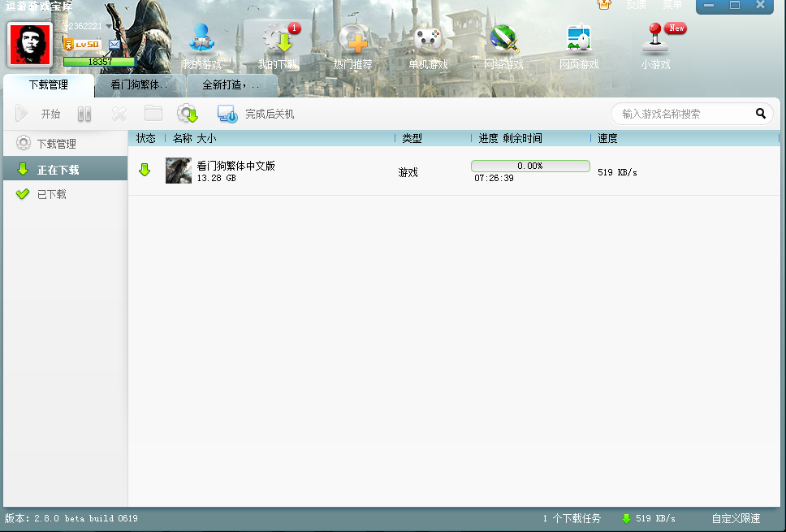Delete the selected download with the X icon
This screenshot has width=786, height=532.
(x=119, y=115)
